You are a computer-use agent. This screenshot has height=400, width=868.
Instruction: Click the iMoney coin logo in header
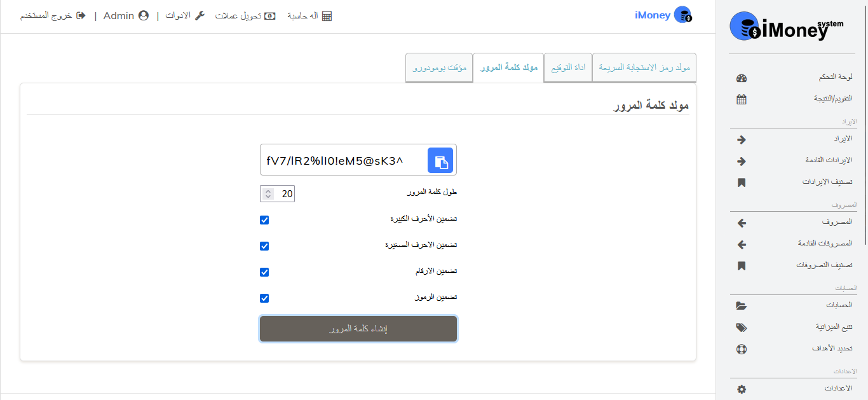[682, 15]
